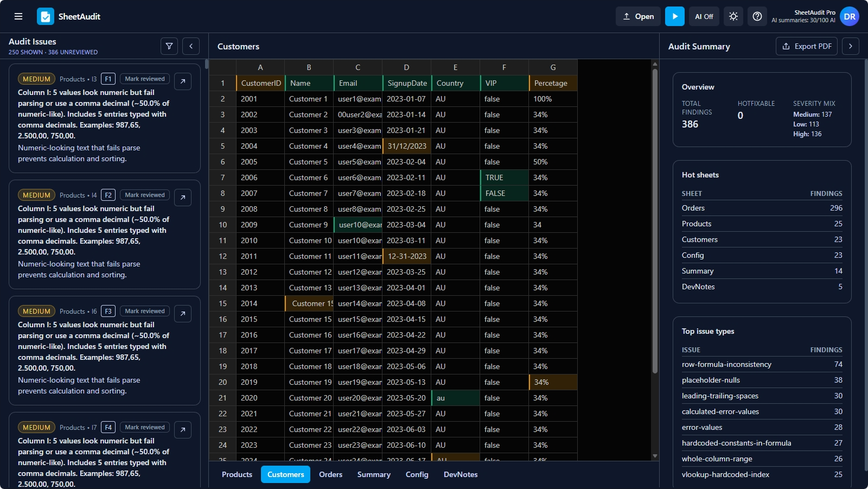This screenshot has width=868, height=489.
Task: Select the highlighted 31/12/2023 date cell
Action: point(406,146)
